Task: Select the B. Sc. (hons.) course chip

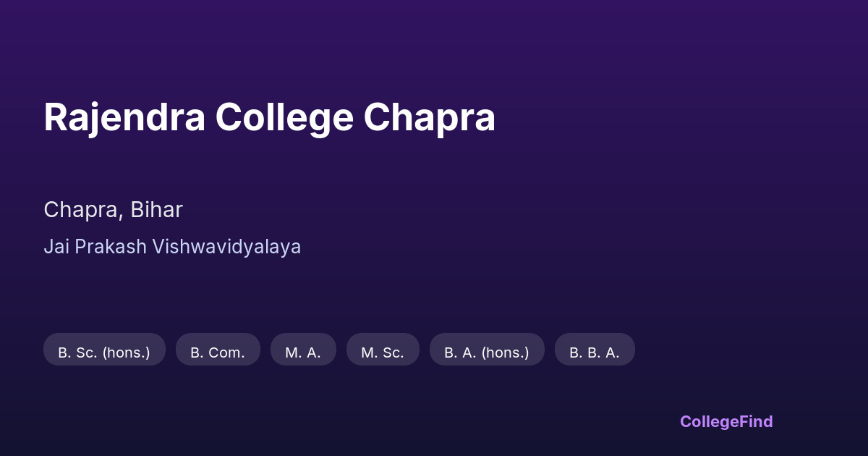Action: coord(104,350)
